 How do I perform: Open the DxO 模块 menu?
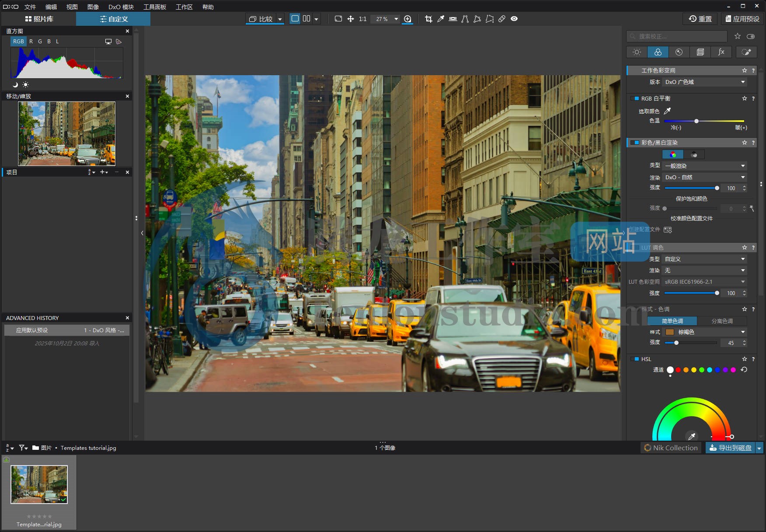click(x=121, y=7)
